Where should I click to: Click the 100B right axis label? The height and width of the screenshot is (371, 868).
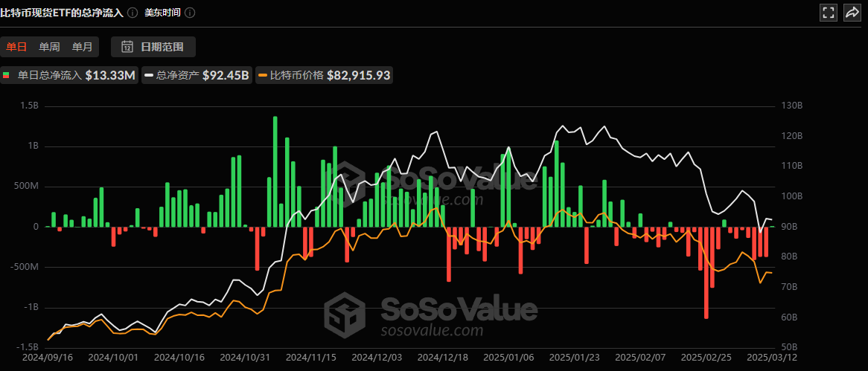pos(791,196)
